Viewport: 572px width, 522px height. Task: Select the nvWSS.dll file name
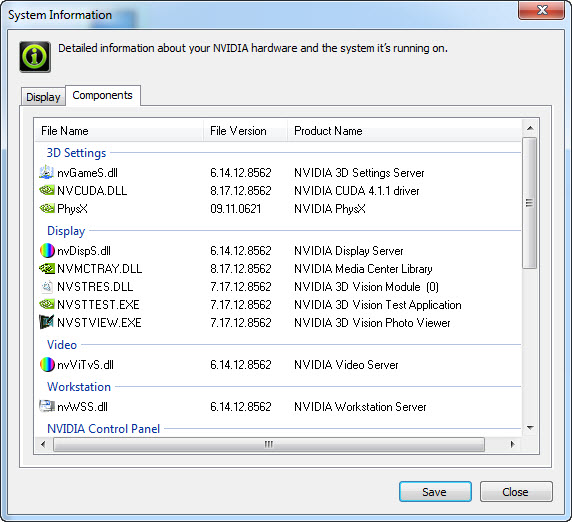click(x=82, y=407)
